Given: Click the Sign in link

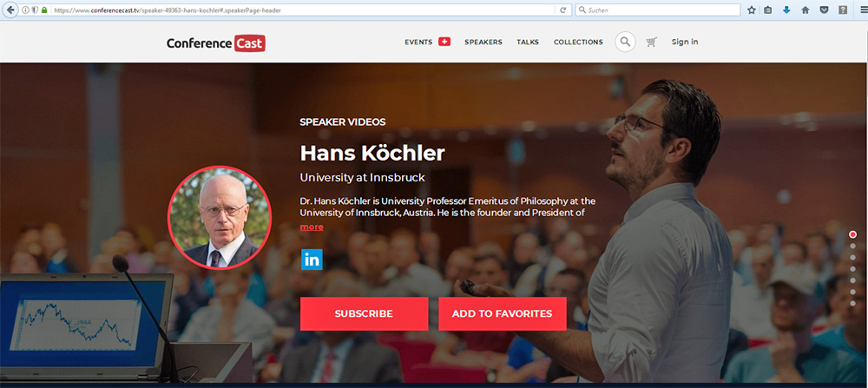Looking at the screenshot, I should coord(685,42).
